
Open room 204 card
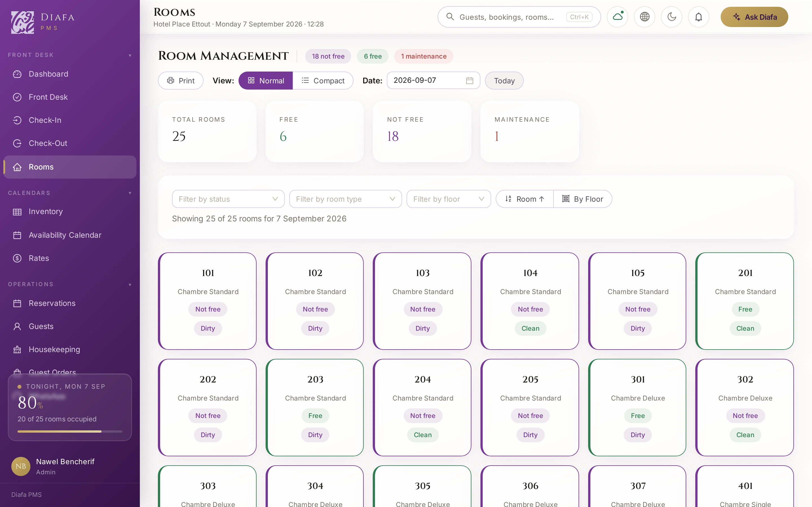(x=422, y=407)
